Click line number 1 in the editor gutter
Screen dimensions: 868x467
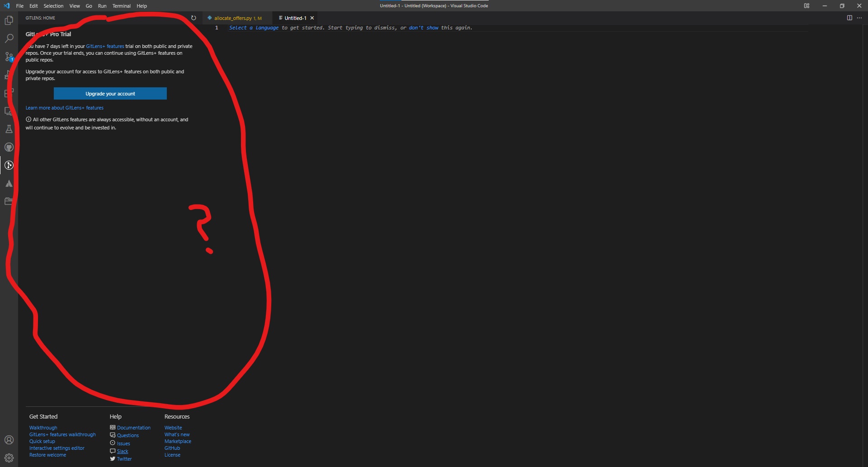click(x=217, y=28)
